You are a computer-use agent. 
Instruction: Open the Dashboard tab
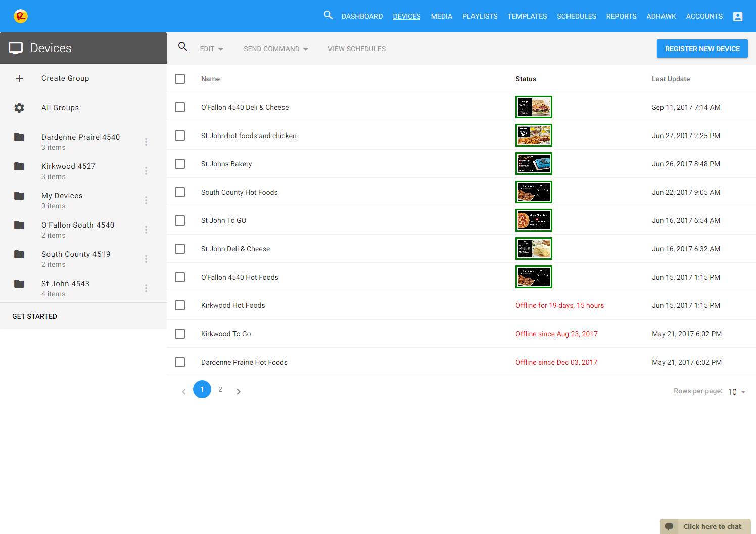362,16
